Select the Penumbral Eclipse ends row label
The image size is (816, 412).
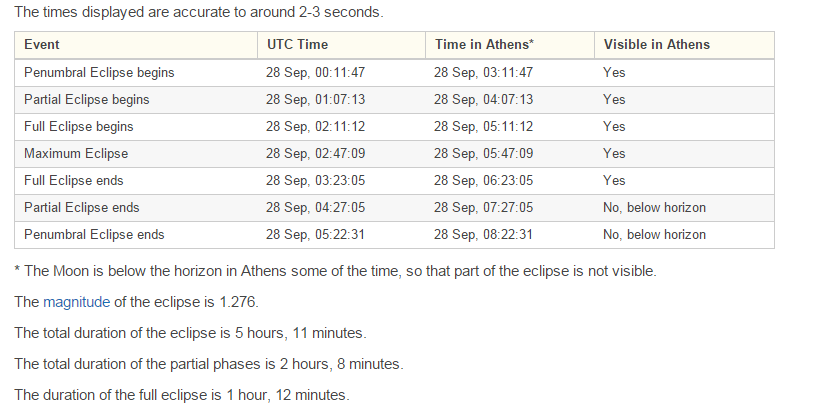(x=94, y=235)
